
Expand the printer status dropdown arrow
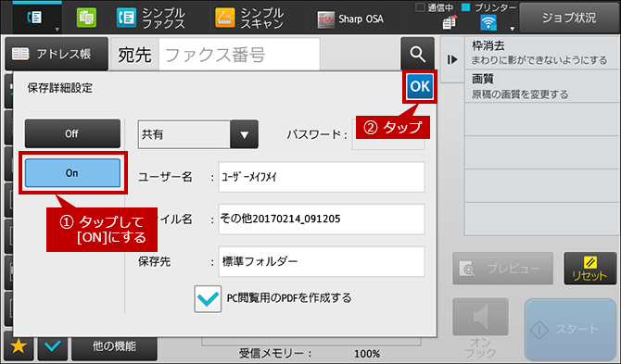512,29
